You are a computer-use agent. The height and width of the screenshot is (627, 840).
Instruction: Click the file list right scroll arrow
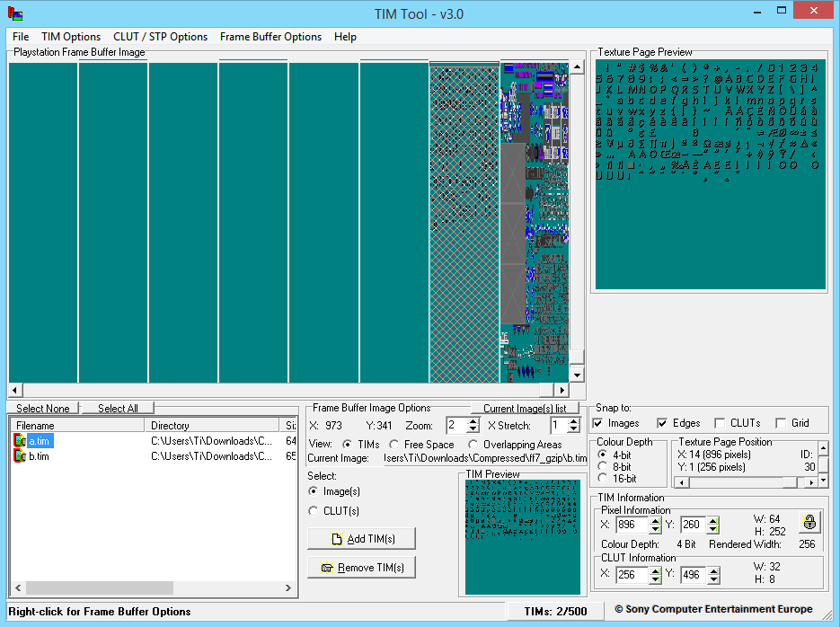pos(288,587)
